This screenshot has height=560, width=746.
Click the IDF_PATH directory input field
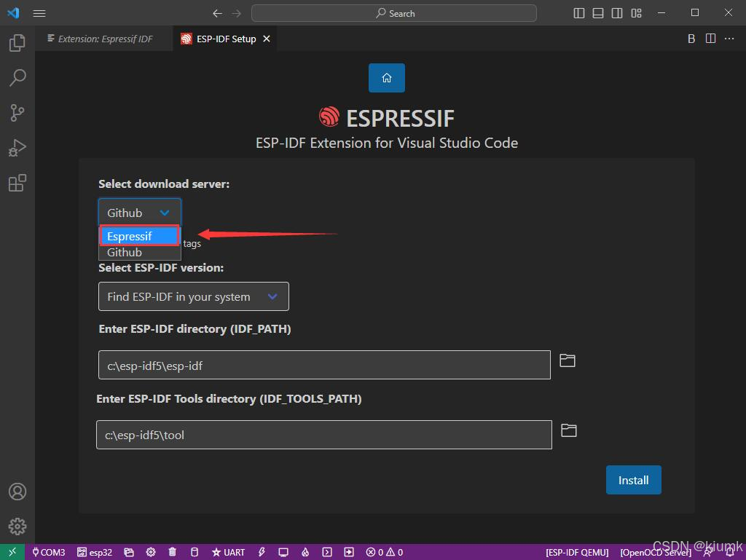pyautogui.click(x=324, y=365)
